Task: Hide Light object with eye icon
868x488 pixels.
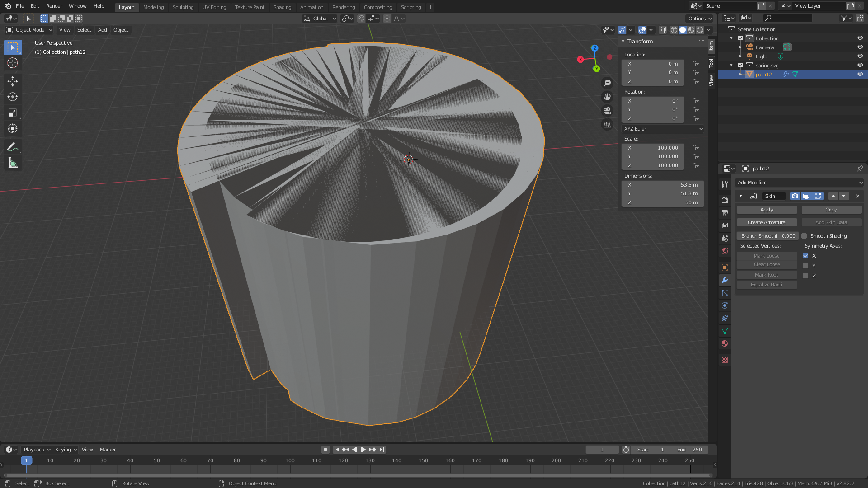Action: tap(860, 56)
